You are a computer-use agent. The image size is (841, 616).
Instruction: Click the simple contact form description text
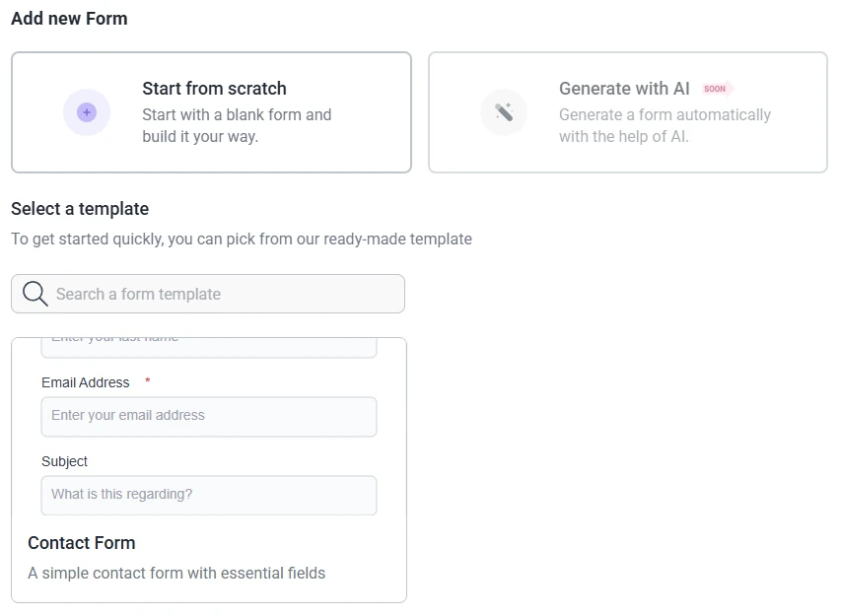point(176,573)
